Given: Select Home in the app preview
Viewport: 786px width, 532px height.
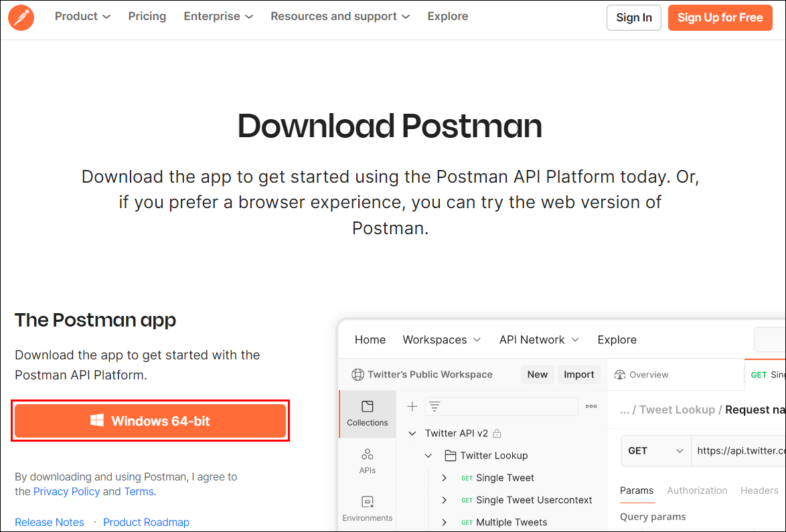Looking at the screenshot, I should pyautogui.click(x=370, y=340).
